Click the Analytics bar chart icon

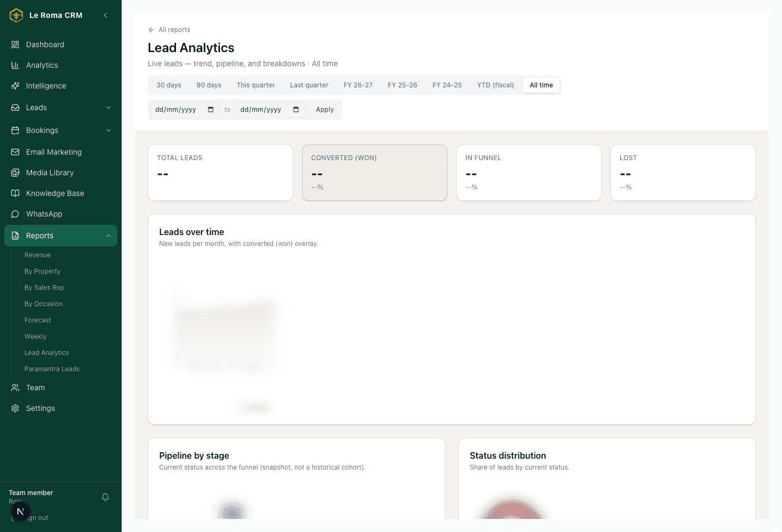(15, 65)
